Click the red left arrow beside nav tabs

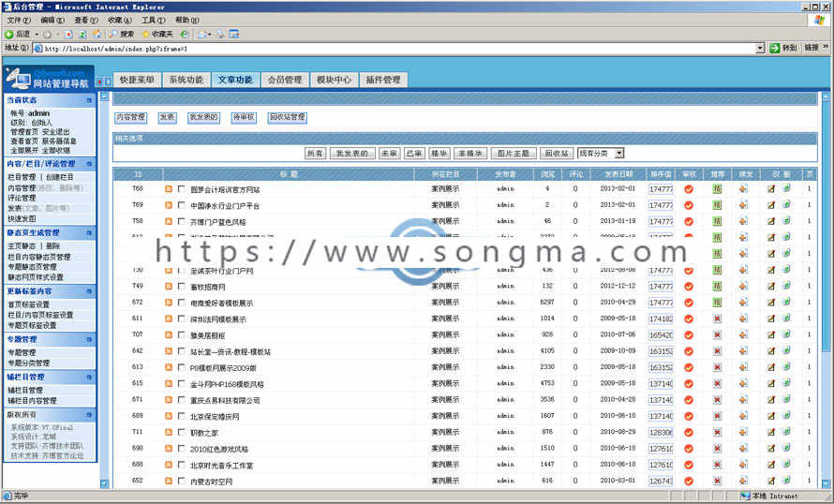(x=99, y=82)
